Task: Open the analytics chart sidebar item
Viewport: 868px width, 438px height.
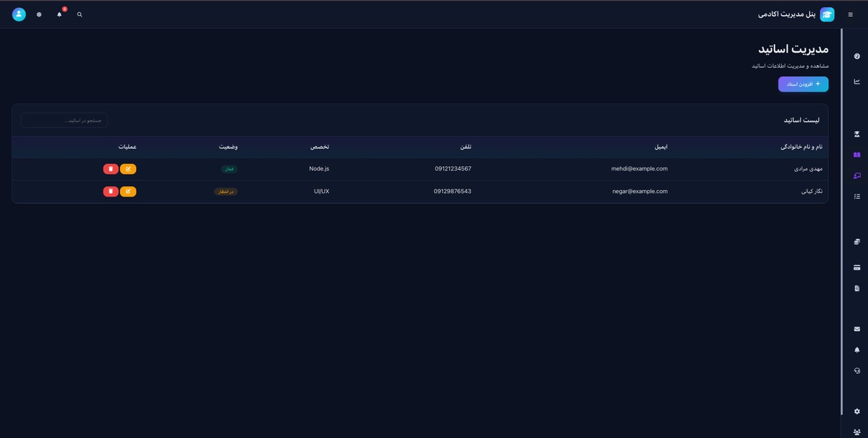Action: tap(857, 82)
